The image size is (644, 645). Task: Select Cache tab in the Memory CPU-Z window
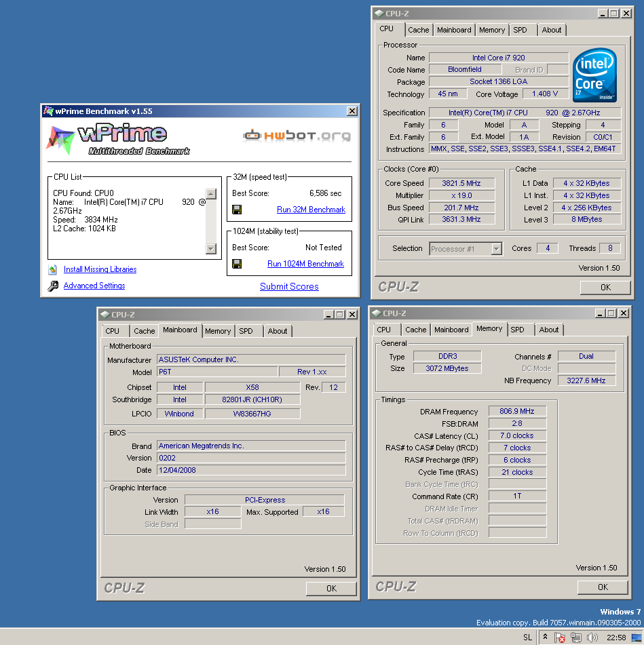(x=415, y=330)
